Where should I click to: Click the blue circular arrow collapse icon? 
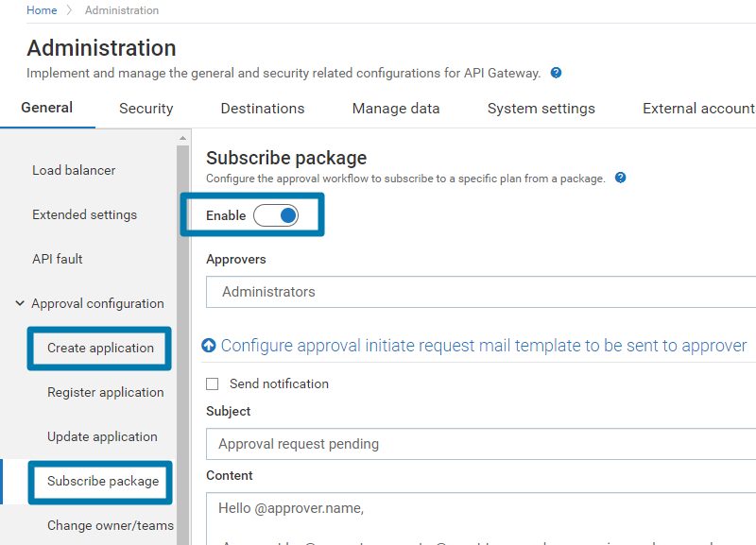coord(210,346)
